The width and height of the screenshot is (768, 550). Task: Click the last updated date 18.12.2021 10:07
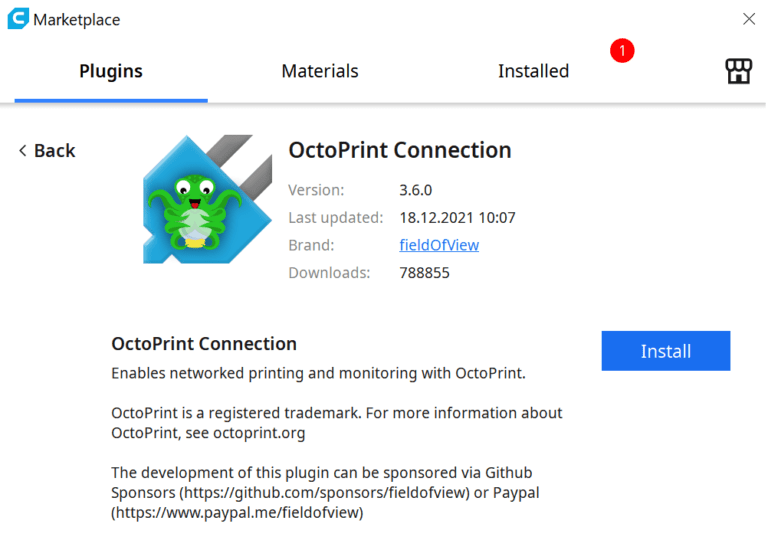pos(457,217)
